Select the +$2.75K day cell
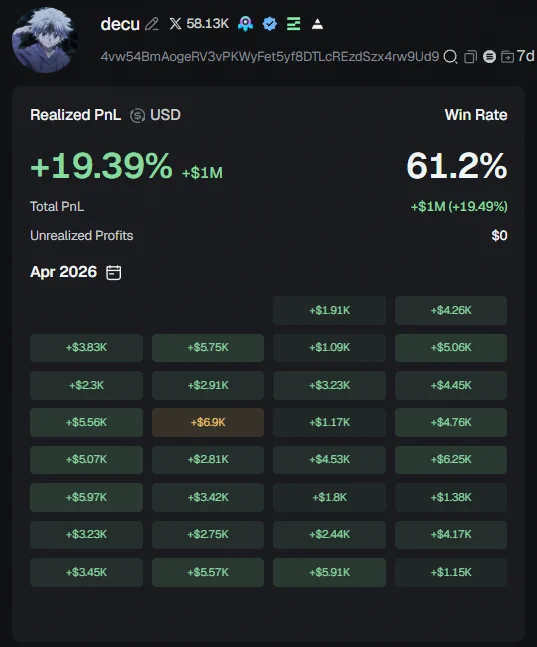This screenshot has height=647, width=537. (208, 535)
